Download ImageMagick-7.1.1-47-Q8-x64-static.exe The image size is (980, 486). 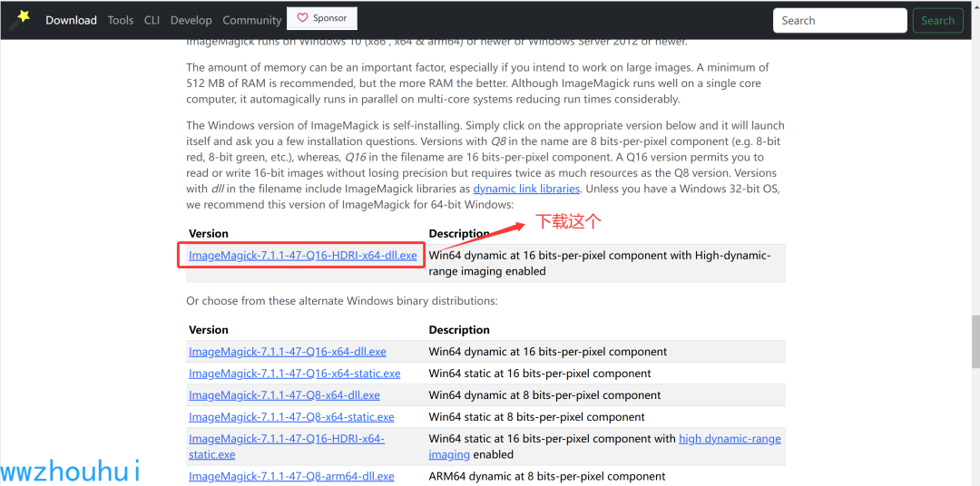291,417
